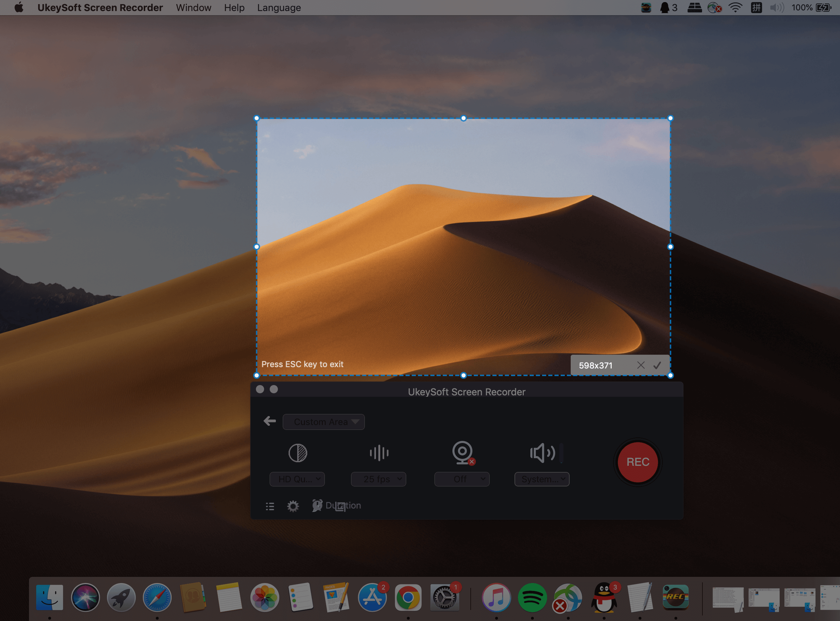Click the Wi-Fi status icon
The image size is (840, 621).
[x=735, y=8]
